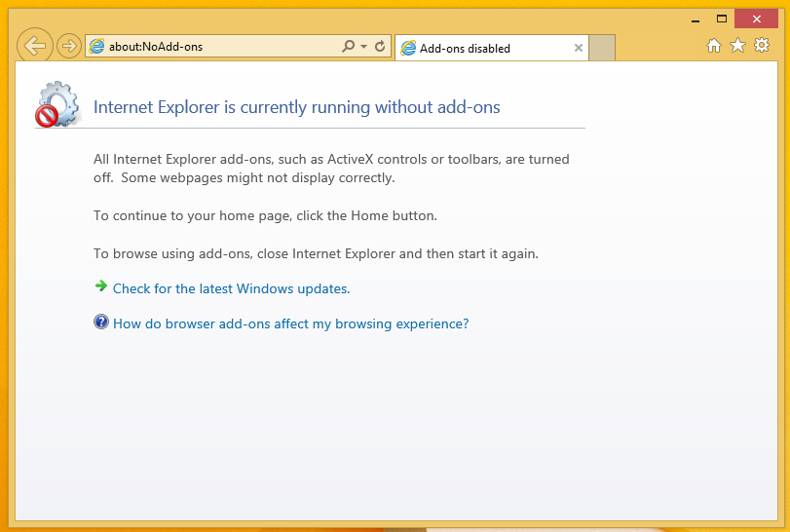Viewport: 790px width, 532px height.
Task: Click the IE logo in address bar
Action: 96,47
